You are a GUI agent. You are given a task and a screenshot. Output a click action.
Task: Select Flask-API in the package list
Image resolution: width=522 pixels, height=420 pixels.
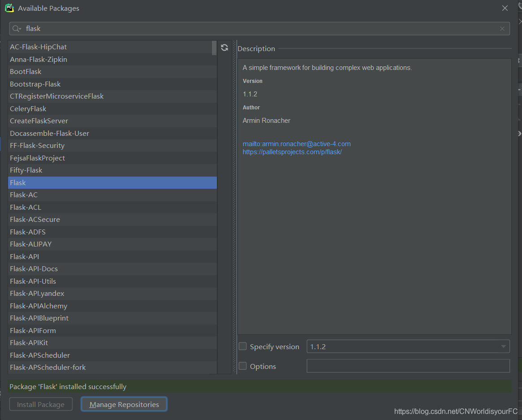(x=25, y=256)
